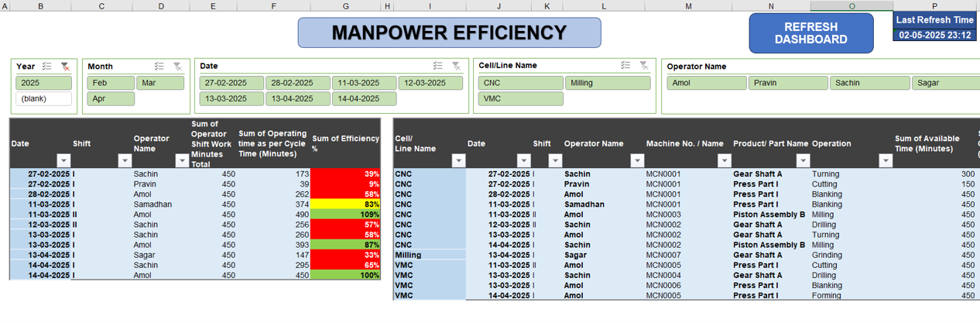
Task: Clear the filter on the Month slicer
Action: (178, 67)
